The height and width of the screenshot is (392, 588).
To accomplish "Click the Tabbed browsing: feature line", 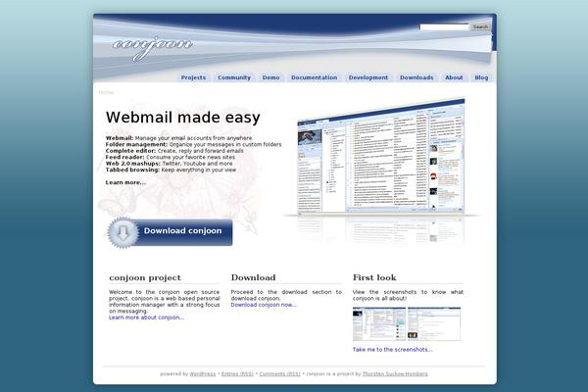I will [171, 170].
